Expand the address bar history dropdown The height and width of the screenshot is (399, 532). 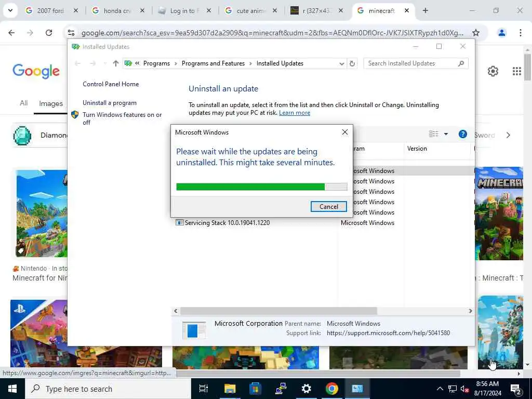pos(341,63)
